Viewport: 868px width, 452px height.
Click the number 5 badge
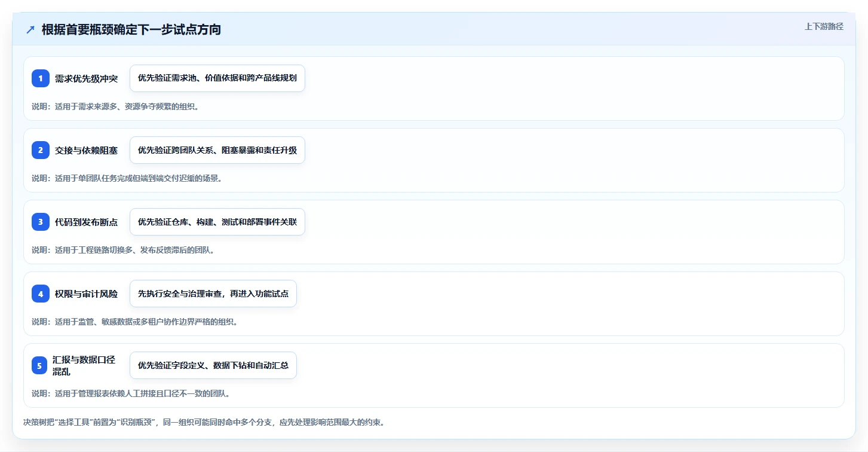(x=41, y=365)
